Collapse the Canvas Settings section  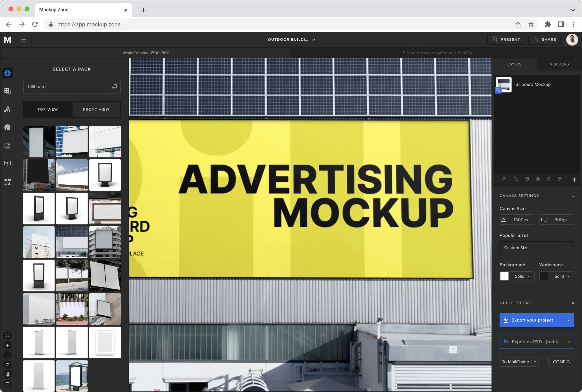click(x=573, y=196)
